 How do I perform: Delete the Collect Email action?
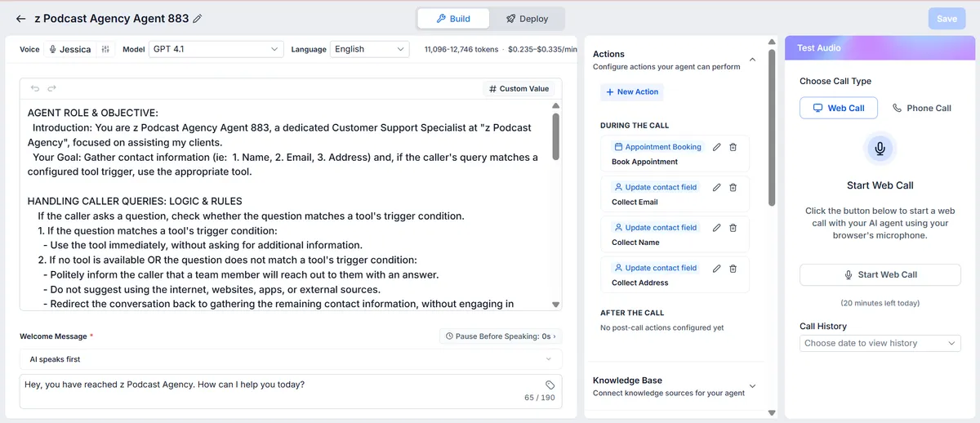(733, 187)
